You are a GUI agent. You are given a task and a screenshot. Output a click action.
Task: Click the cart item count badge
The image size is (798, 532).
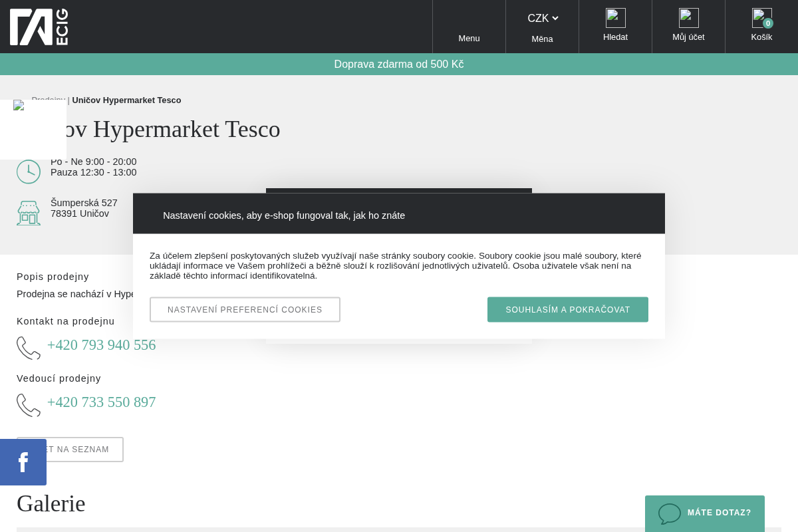point(768,23)
